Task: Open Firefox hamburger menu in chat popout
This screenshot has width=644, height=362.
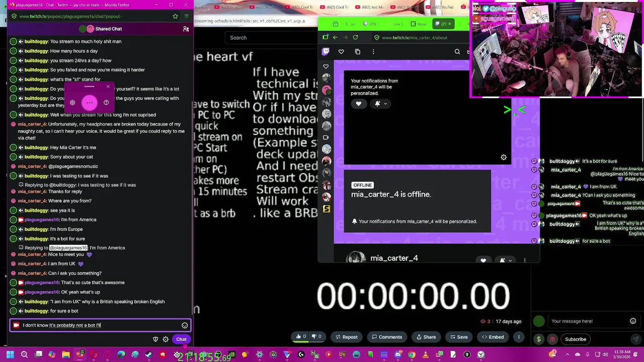Action: point(186,16)
